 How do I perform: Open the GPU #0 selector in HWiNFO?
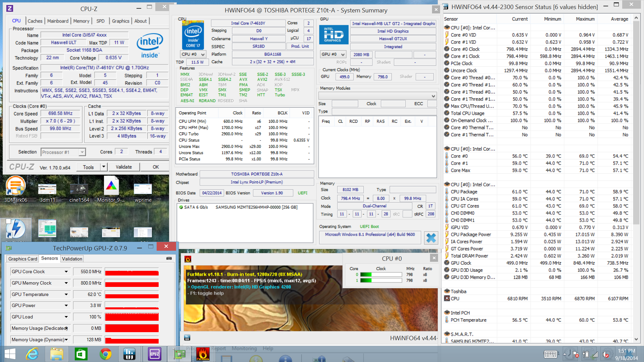coord(333,54)
